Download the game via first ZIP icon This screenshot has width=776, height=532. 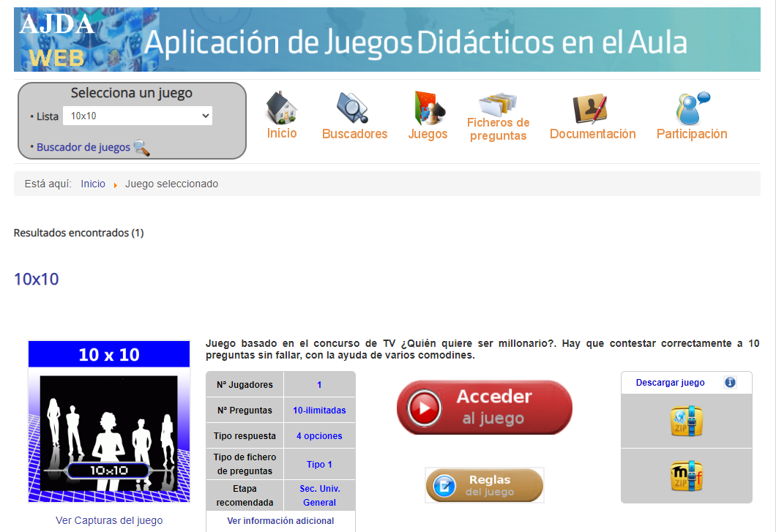(686, 422)
